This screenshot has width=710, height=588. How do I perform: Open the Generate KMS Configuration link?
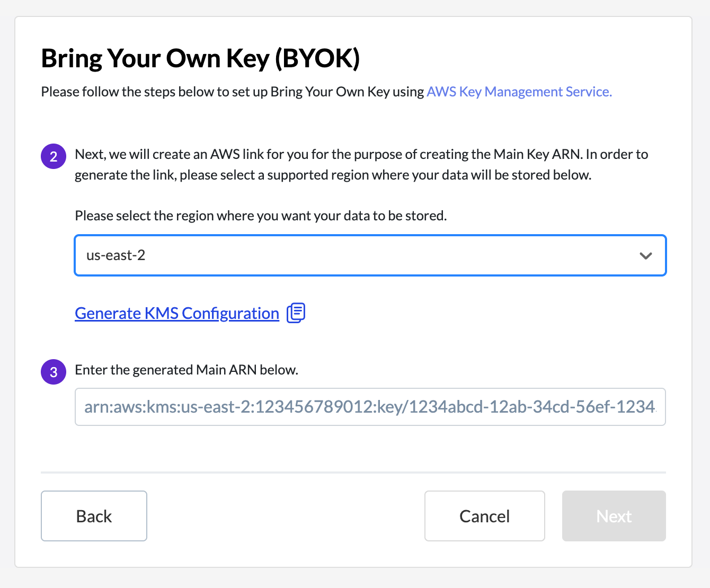177,314
